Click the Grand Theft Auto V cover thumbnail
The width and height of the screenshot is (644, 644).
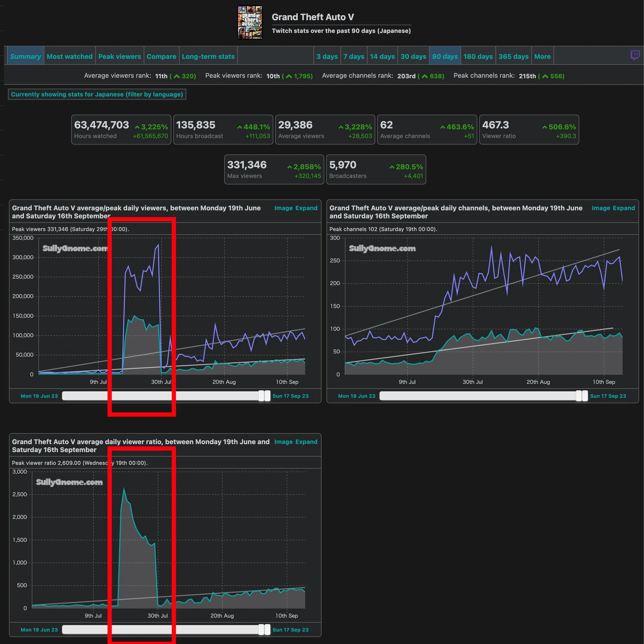(250, 23)
